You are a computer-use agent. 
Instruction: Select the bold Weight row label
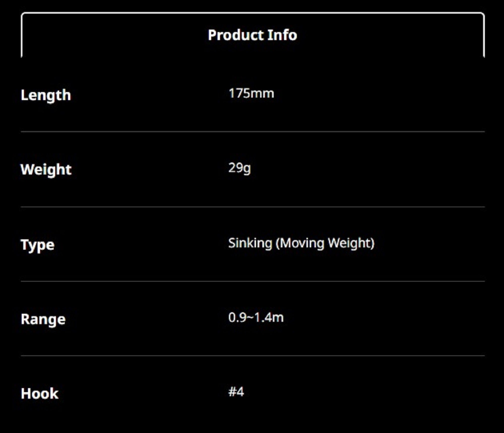click(46, 169)
